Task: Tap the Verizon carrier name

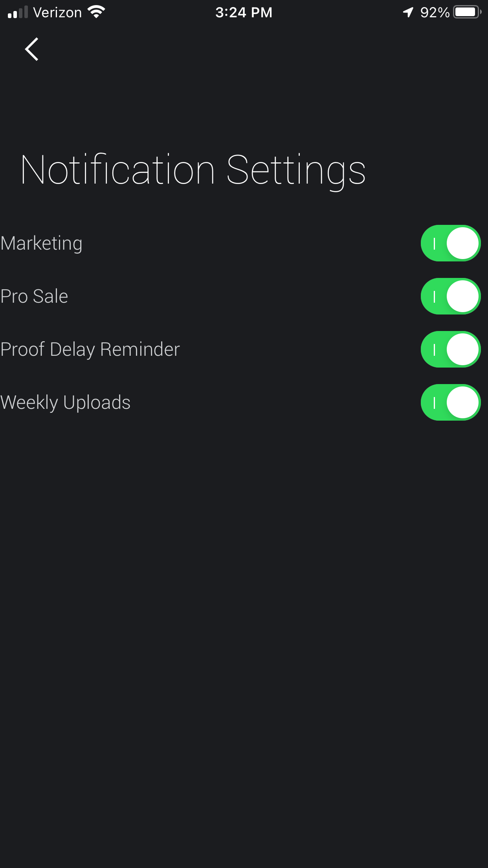Action: coord(57,13)
